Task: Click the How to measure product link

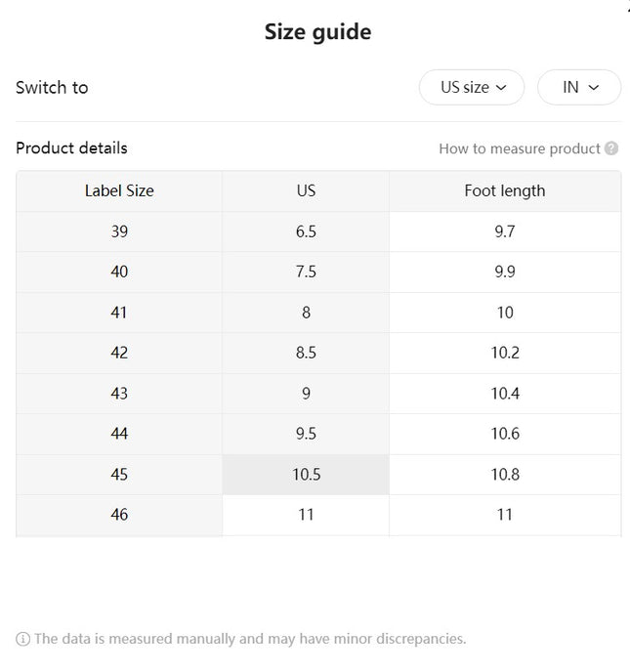Action: click(x=519, y=148)
